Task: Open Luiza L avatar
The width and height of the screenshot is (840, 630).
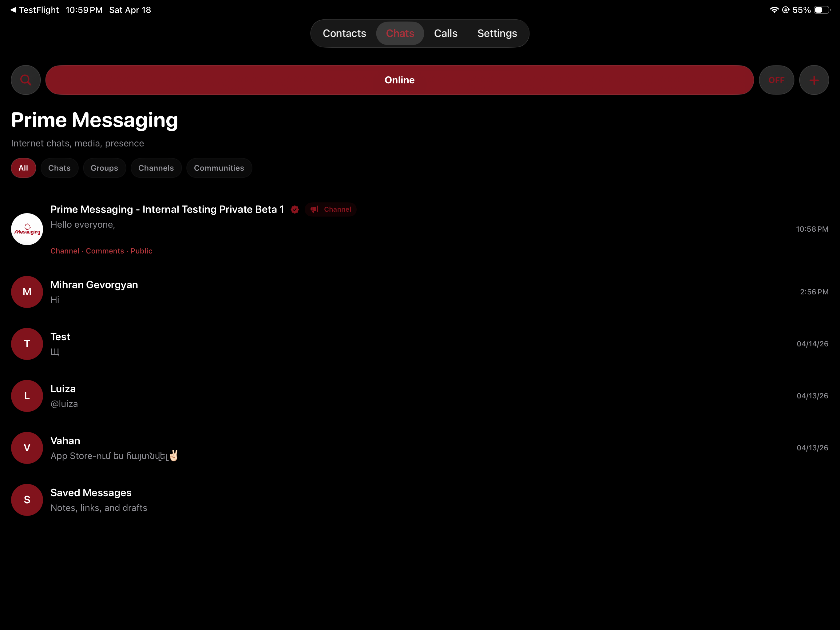Action: pyautogui.click(x=27, y=396)
